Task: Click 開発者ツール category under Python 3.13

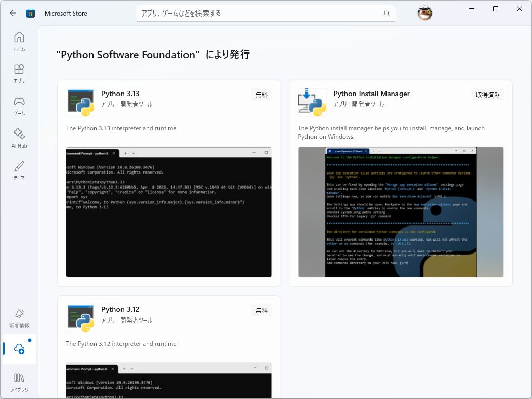Action: (x=136, y=104)
